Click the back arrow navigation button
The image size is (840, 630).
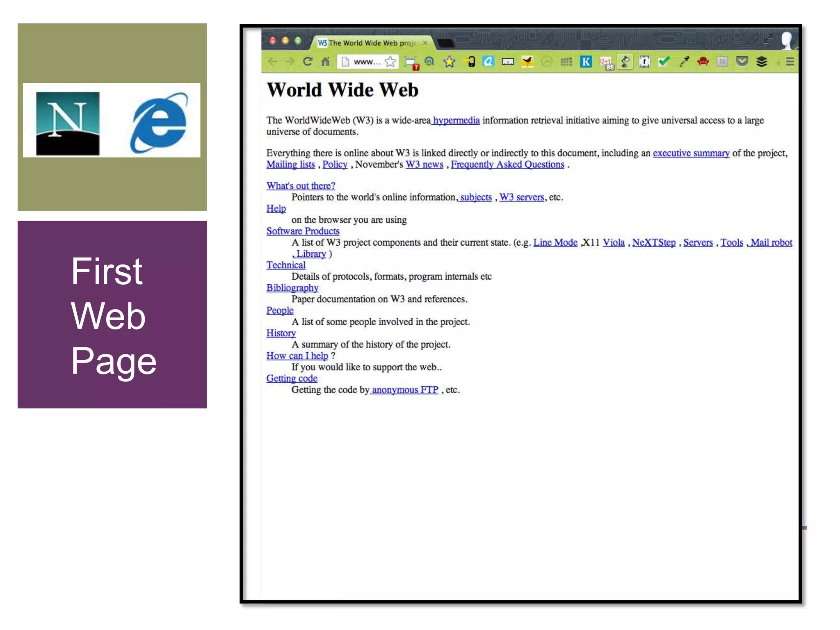pyautogui.click(x=272, y=62)
